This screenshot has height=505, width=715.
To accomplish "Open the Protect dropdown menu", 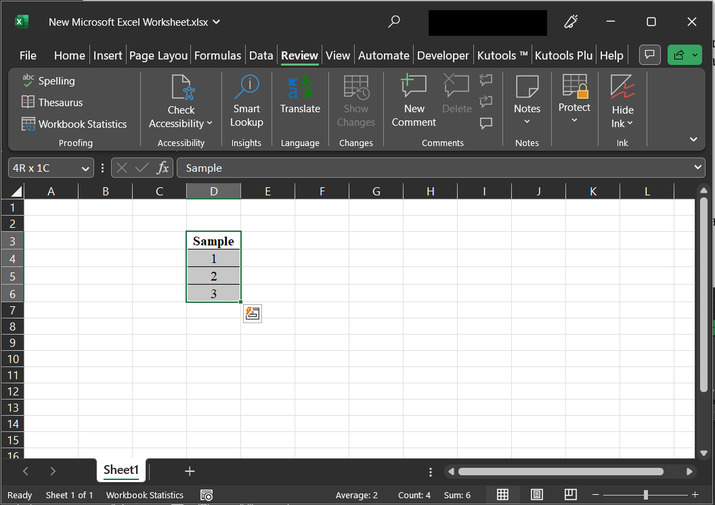I will click(x=574, y=108).
